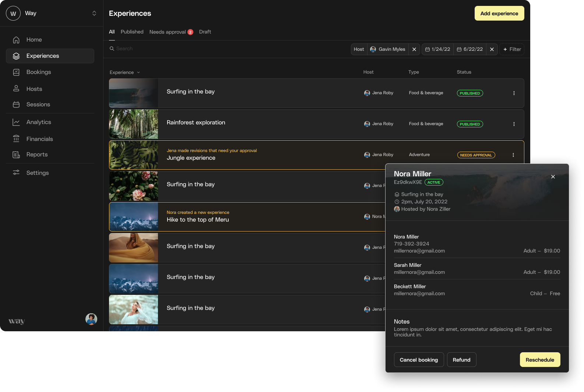Open the Home sidebar item
The height and width of the screenshot is (392, 584).
[x=50, y=40]
